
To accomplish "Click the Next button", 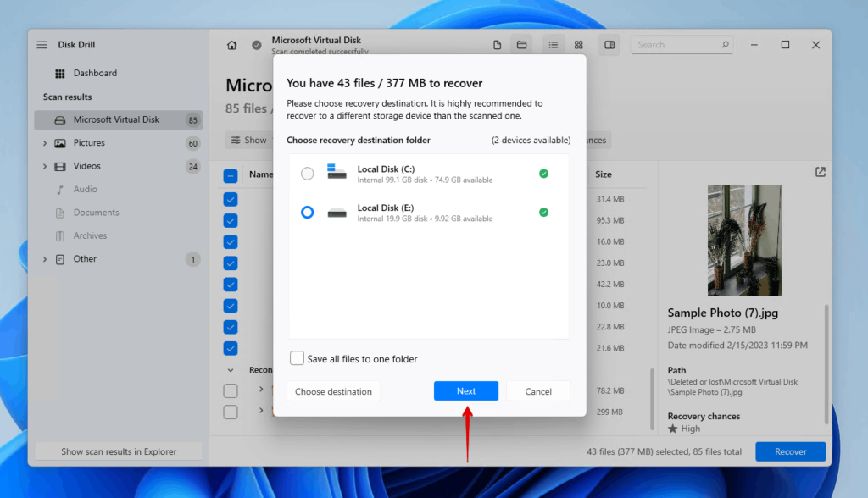I will click(x=466, y=391).
